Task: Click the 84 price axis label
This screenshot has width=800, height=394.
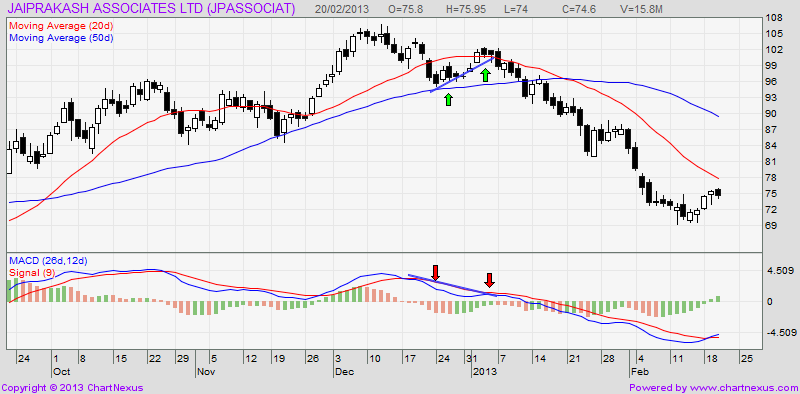Action: (x=772, y=145)
